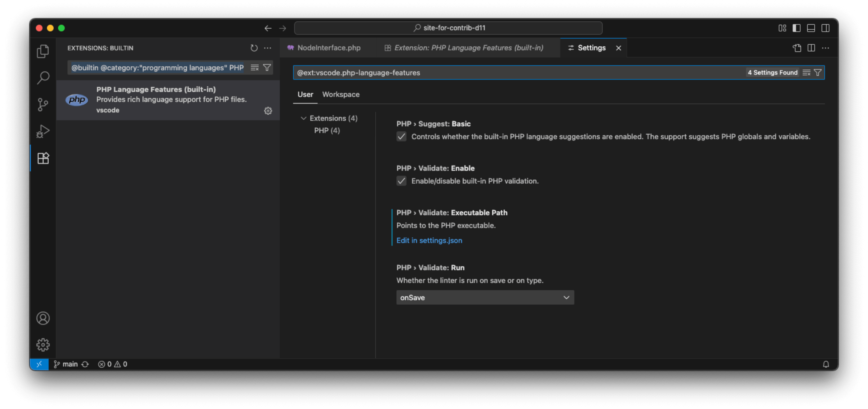Uncheck PHP Suggest: Basic checkbox
The height and width of the screenshot is (409, 868).
pyautogui.click(x=401, y=137)
